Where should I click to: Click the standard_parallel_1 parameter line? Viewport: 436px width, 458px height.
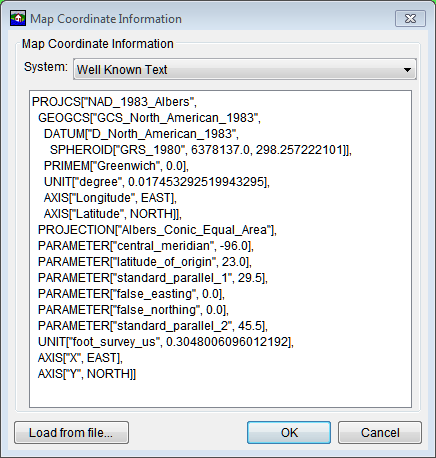click(x=153, y=278)
